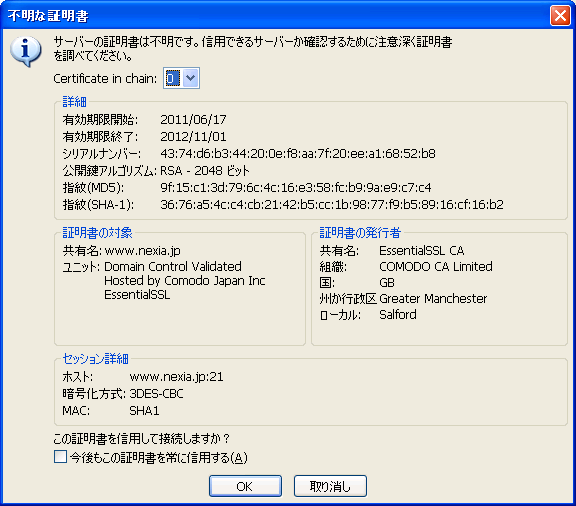Open the Certificate in chain dropdown arrow
The image size is (576, 506).
(190, 78)
